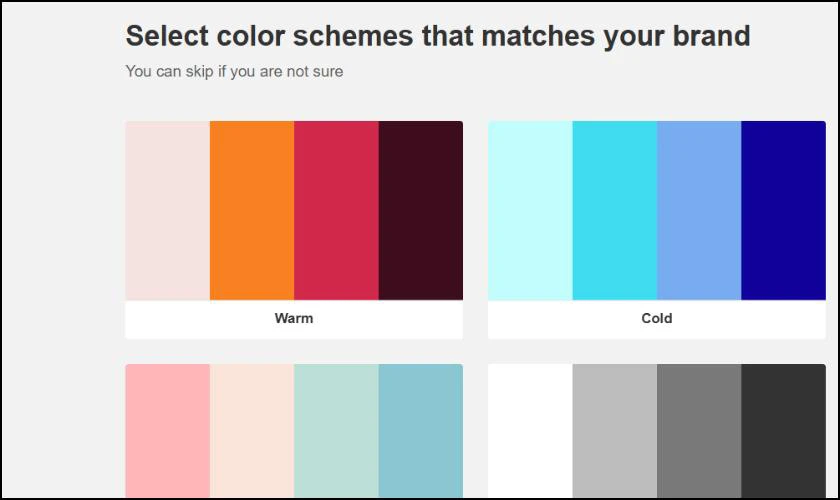Click the white swatch in grayscale palette
Image resolution: width=840 pixels, height=500 pixels.
coord(530,431)
